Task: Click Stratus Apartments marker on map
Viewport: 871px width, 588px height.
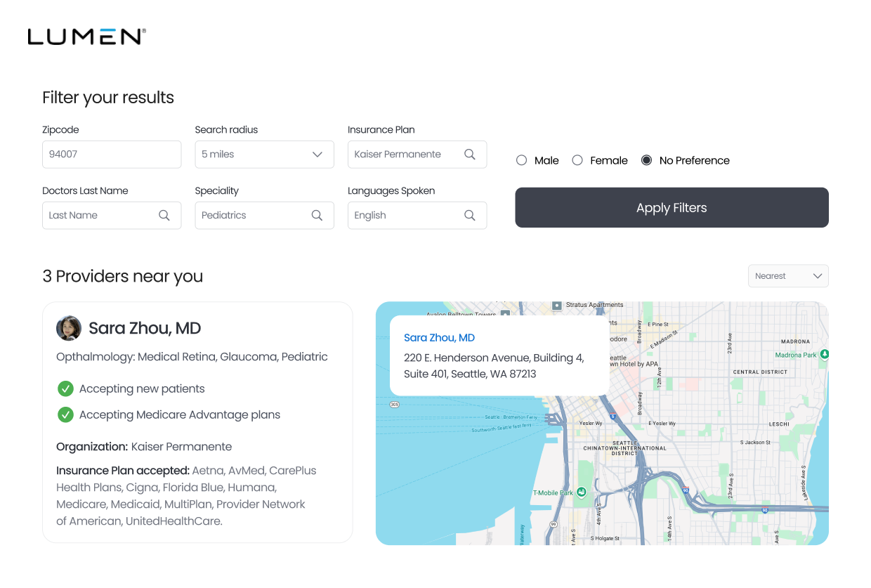Action: (x=557, y=306)
